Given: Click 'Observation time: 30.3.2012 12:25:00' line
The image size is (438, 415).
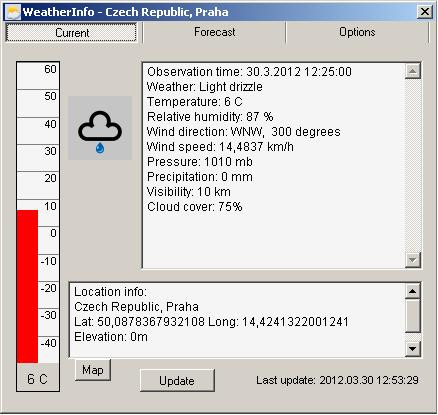Looking at the screenshot, I should pos(249,72).
